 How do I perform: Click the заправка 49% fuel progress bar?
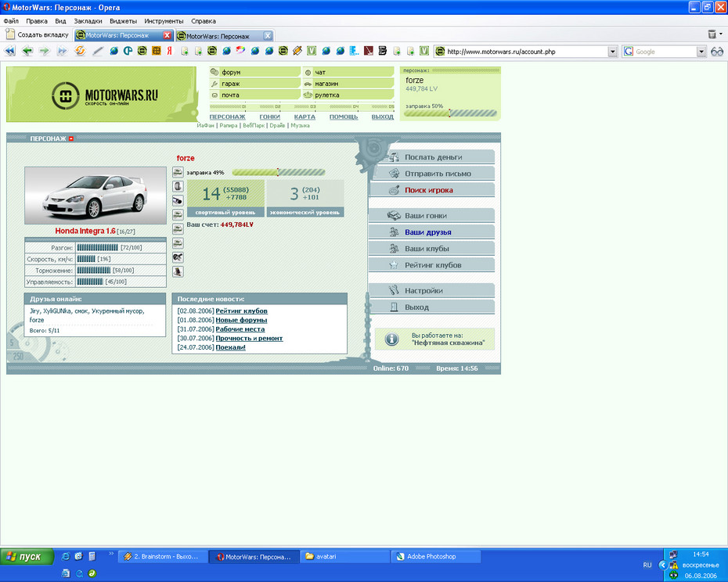(279, 172)
